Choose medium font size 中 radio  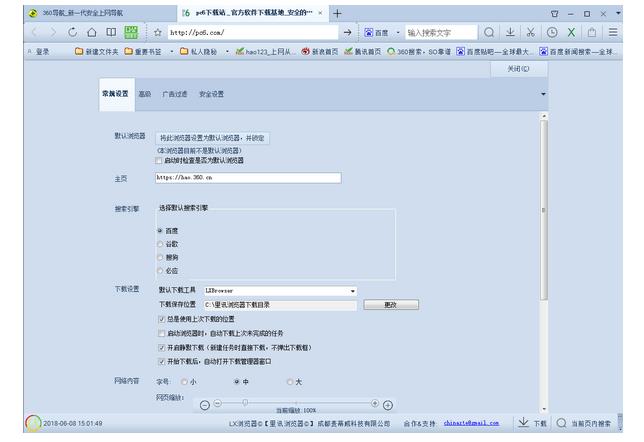coord(237,382)
